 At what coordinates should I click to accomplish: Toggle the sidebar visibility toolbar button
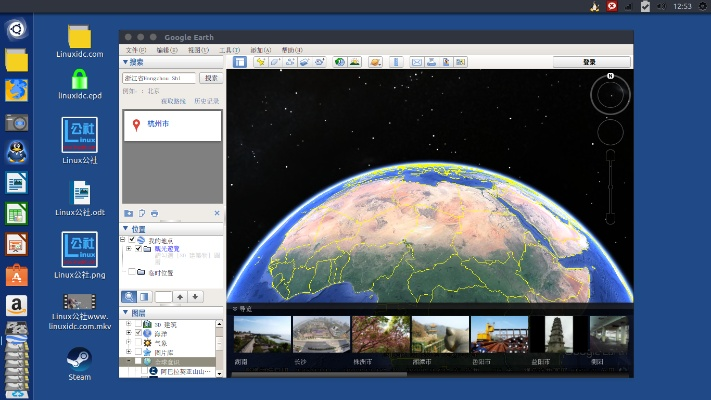pyautogui.click(x=240, y=62)
